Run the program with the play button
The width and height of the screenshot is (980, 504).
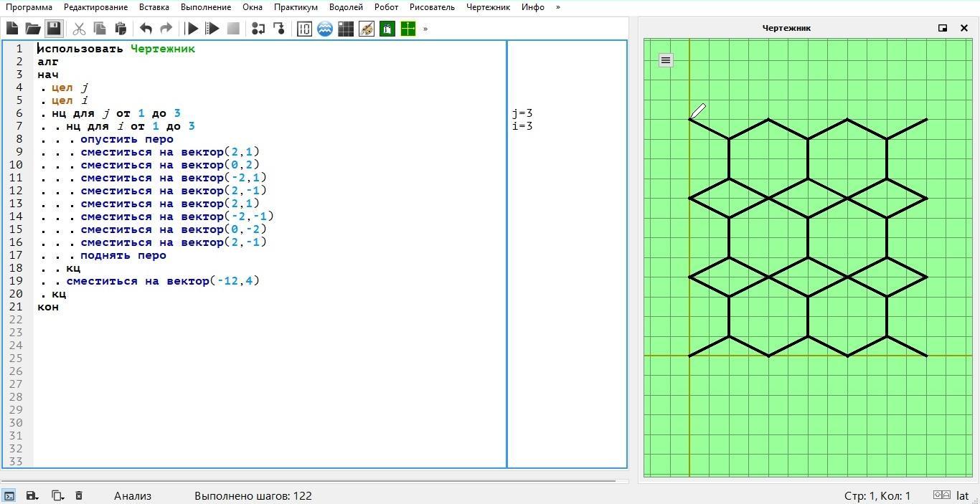pyautogui.click(x=192, y=29)
